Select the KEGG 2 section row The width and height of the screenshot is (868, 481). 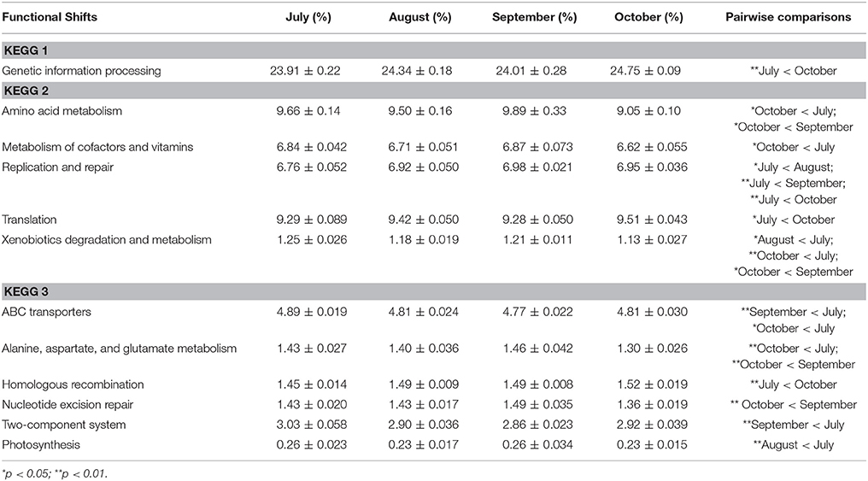(433, 91)
